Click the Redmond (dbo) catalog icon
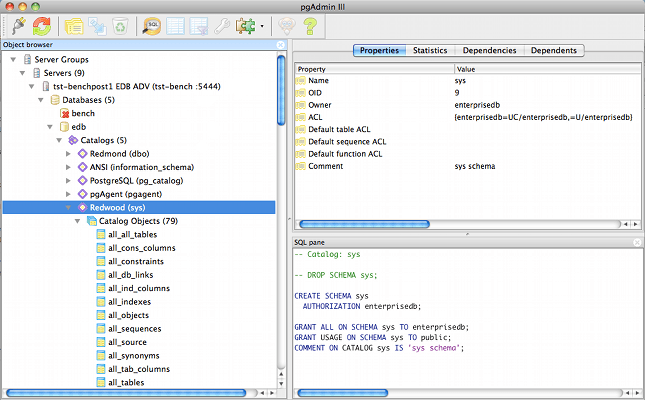645x400 pixels. [82, 154]
